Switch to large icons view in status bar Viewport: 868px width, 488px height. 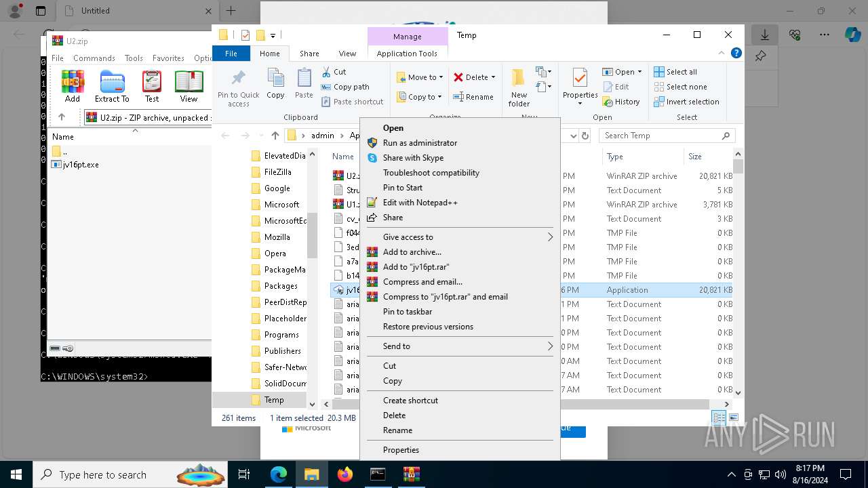(733, 418)
